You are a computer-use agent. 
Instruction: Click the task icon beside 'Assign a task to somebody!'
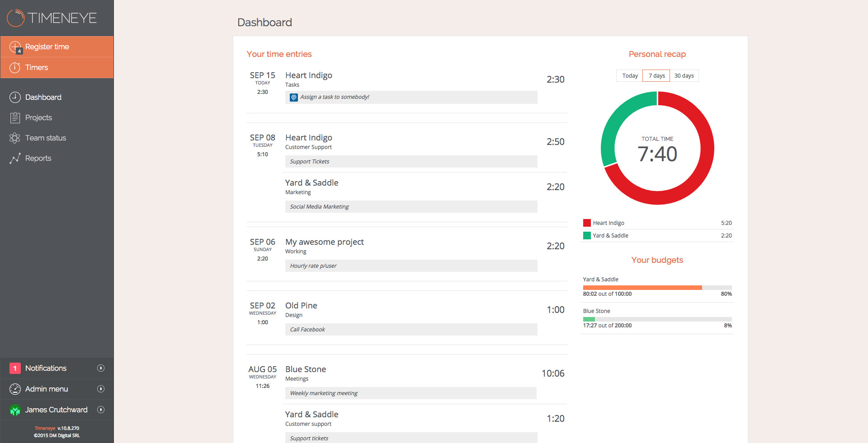(294, 97)
